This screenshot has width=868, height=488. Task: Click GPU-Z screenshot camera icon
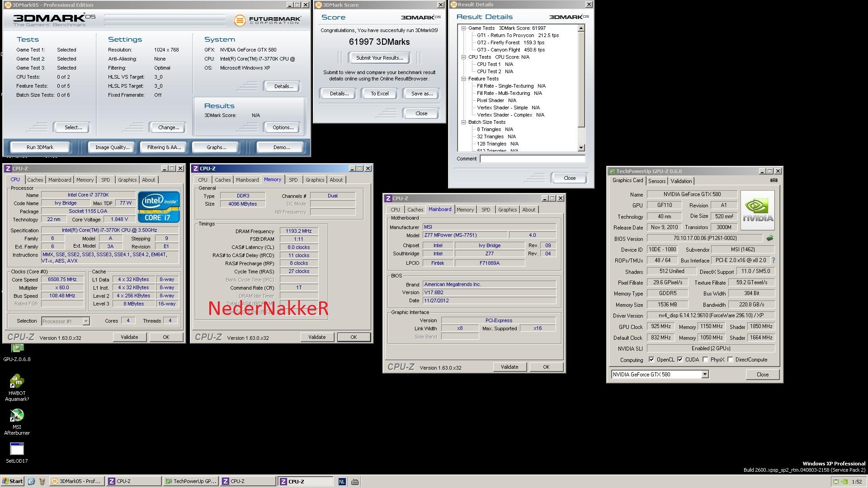coord(774,180)
